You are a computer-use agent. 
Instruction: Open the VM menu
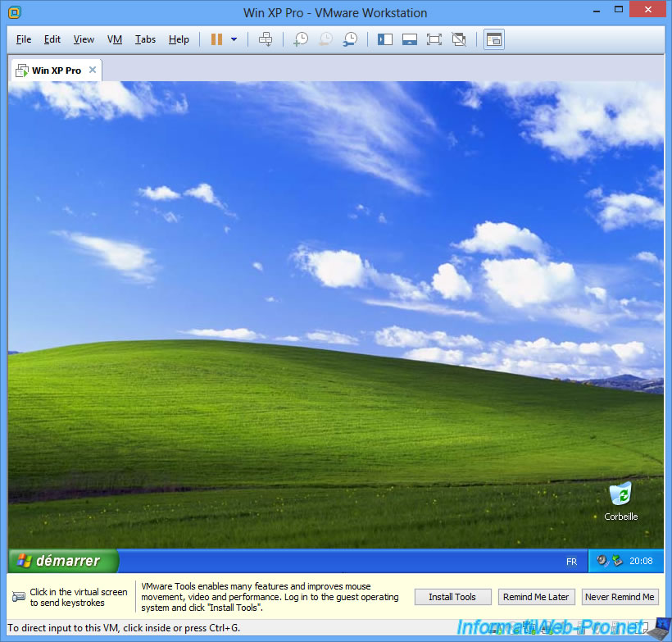click(x=115, y=39)
